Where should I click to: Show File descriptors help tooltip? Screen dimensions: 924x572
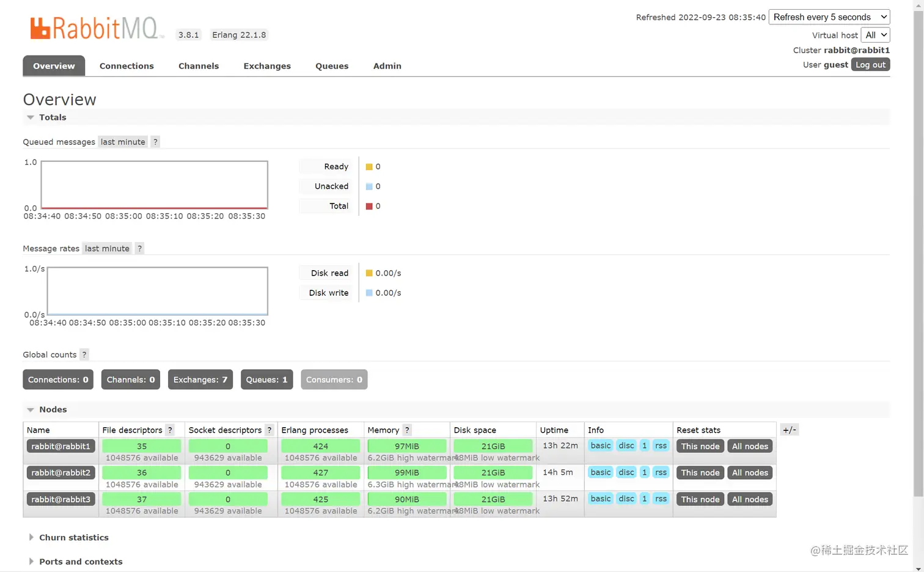pyautogui.click(x=170, y=430)
